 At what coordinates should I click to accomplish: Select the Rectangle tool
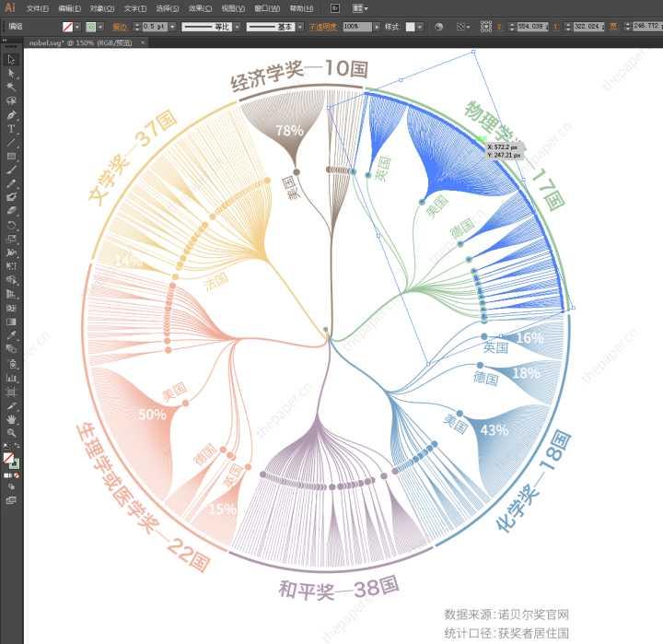[11, 156]
